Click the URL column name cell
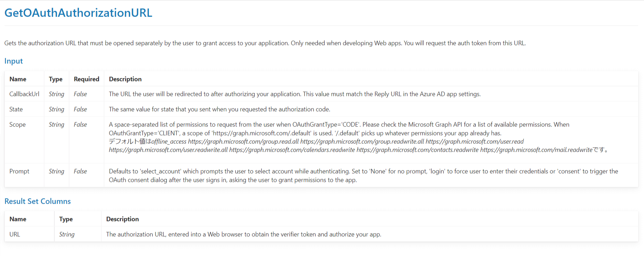644x264 pixels. coord(15,234)
